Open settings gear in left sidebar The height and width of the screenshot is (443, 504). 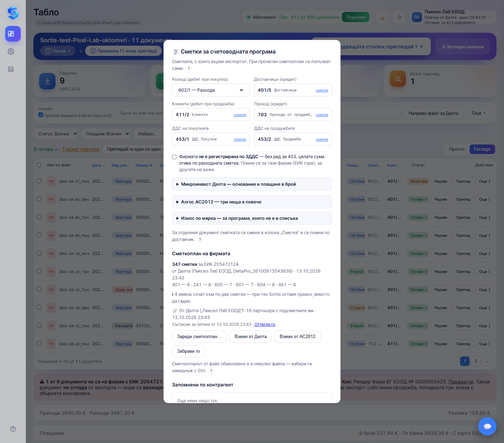[x=11, y=51]
